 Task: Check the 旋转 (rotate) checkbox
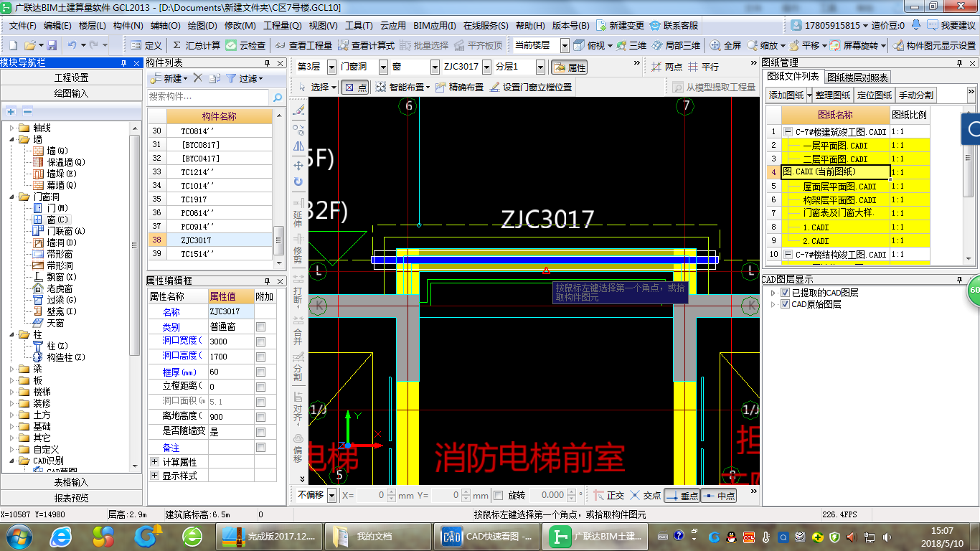499,495
